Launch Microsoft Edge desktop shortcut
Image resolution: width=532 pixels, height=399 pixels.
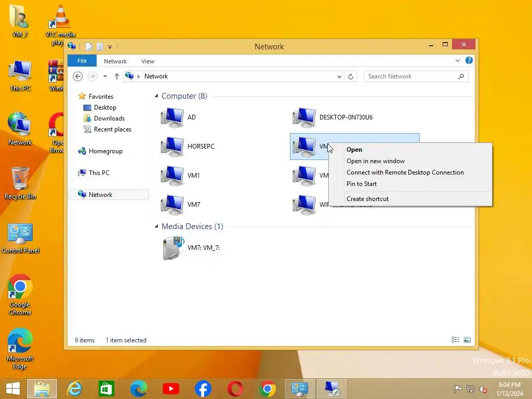(x=20, y=349)
